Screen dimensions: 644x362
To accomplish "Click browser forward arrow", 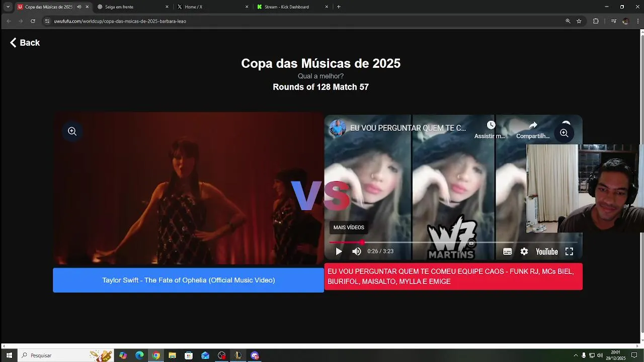I will [21, 21].
